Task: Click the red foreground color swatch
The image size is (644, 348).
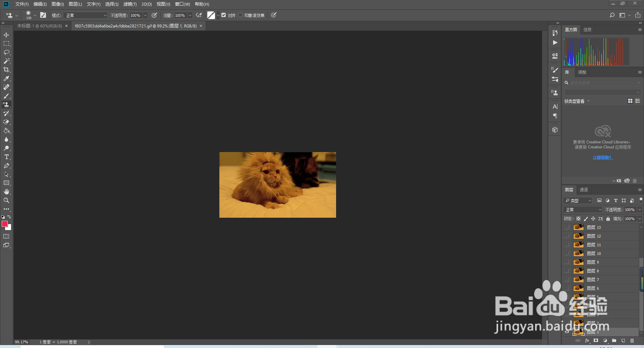Action: 5,224
